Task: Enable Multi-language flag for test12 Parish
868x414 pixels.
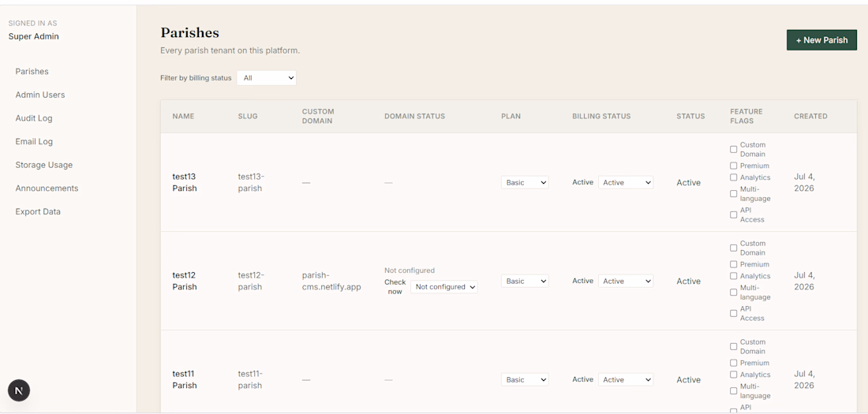Action: (x=734, y=293)
